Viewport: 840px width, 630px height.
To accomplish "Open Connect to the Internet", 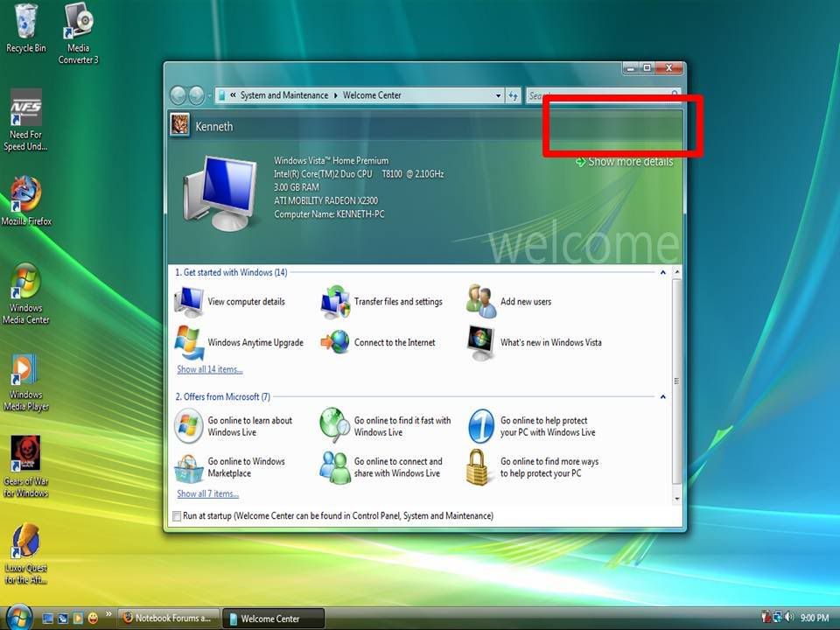I will (378, 342).
